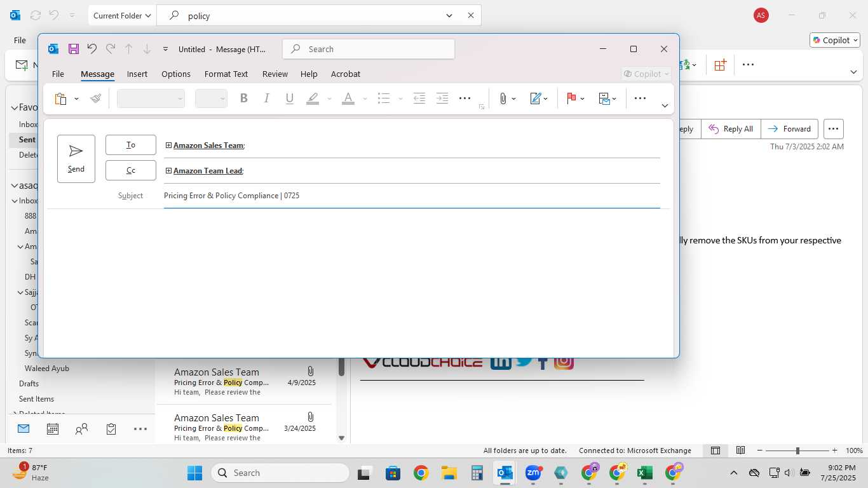Image resolution: width=868 pixels, height=488 pixels.
Task: Open Calculator from the Windows taskbar
Action: (x=477, y=473)
